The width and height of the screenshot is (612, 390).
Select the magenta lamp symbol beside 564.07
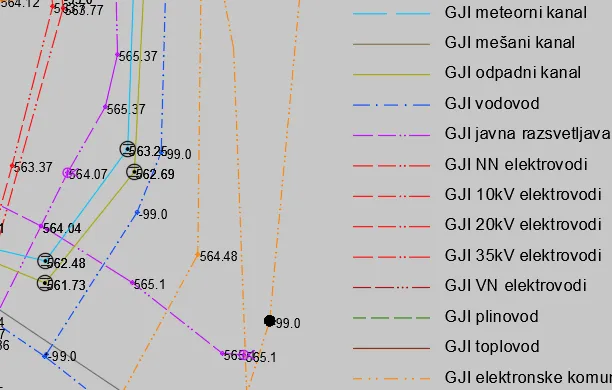click(68, 173)
